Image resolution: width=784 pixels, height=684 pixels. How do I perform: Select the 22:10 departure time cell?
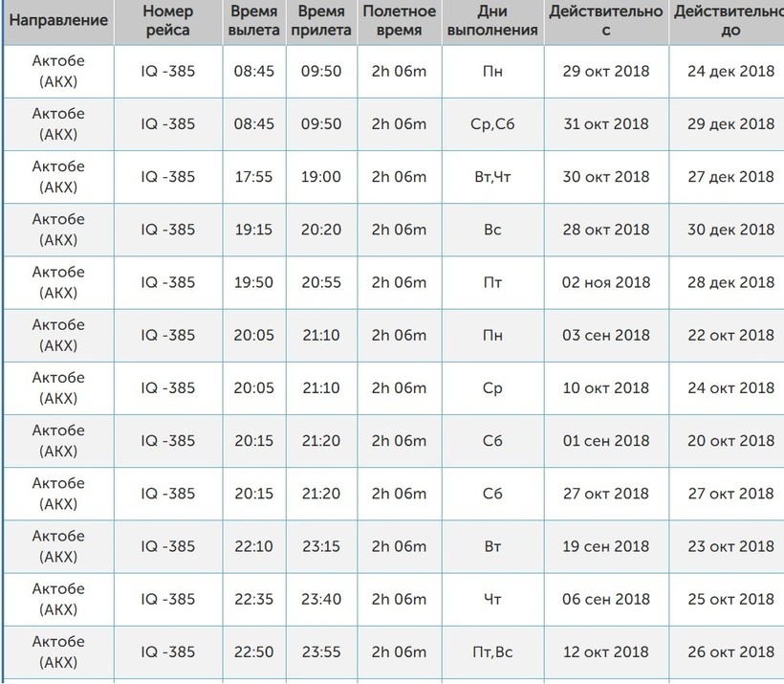(x=253, y=546)
